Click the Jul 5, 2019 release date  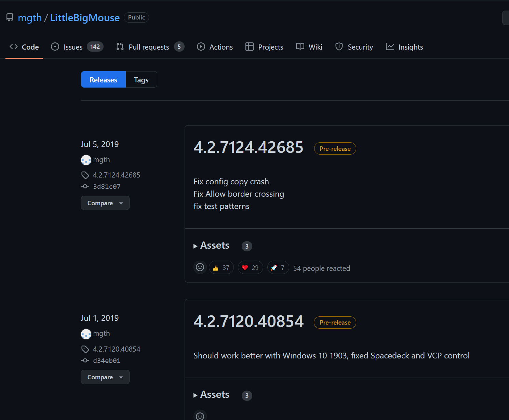[x=100, y=144]
